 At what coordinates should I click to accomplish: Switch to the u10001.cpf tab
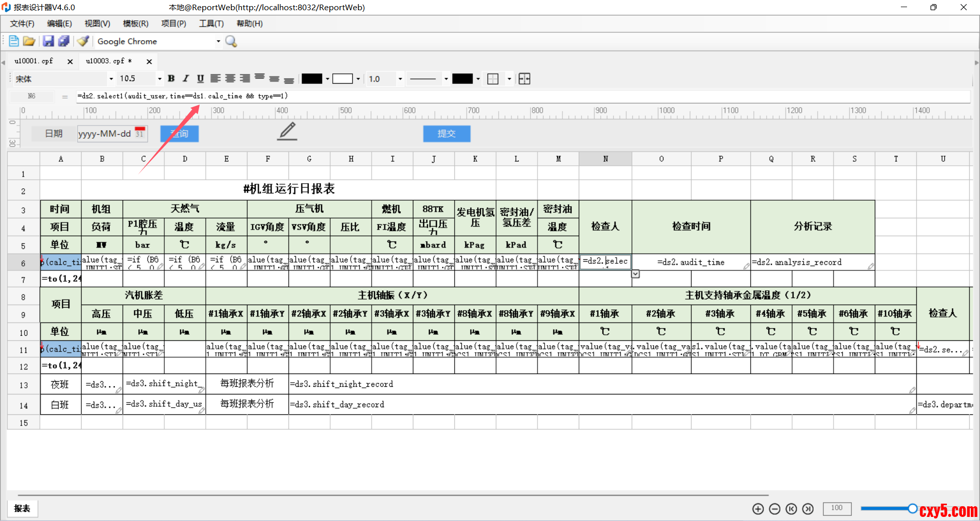[x=34, y=61]
